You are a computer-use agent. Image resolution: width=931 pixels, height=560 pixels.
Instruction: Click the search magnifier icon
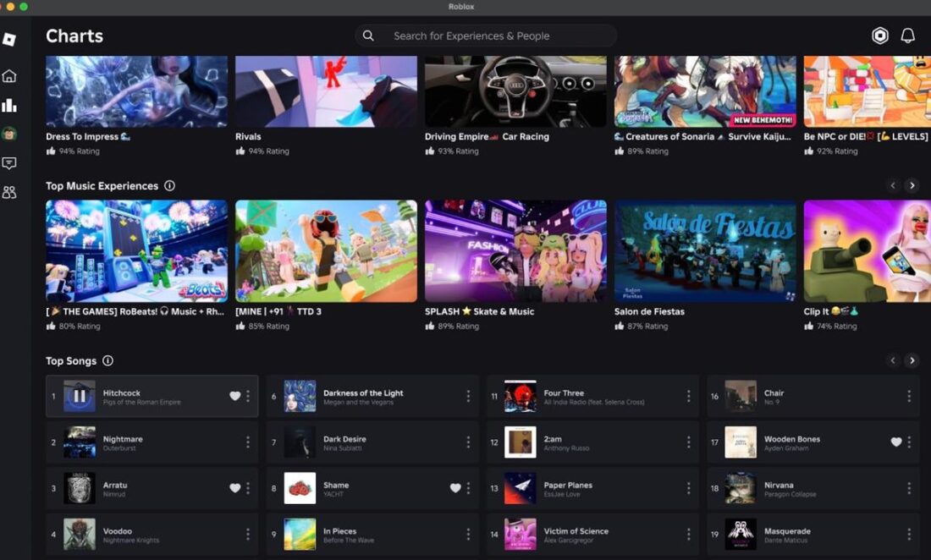(368, 36)
